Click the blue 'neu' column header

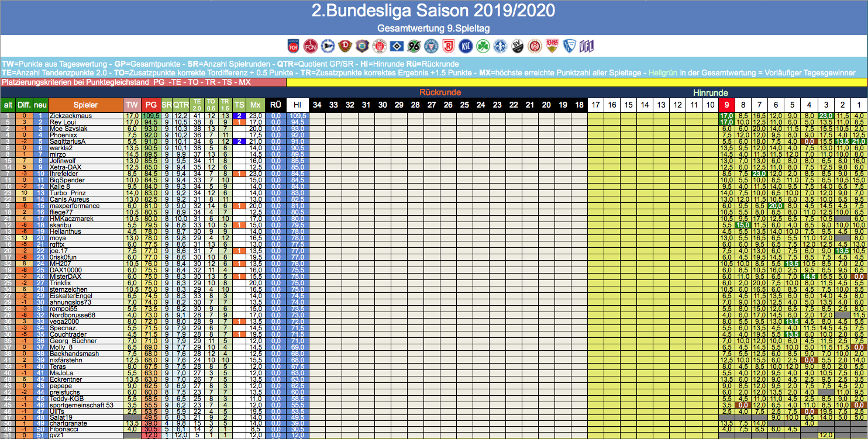[40, 105]
